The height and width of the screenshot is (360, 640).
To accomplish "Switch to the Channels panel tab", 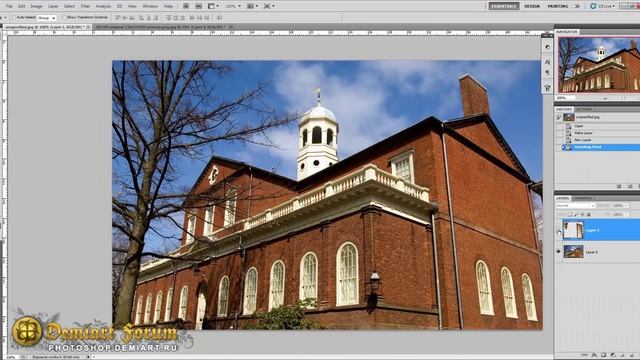I will (x=582, y=198).
